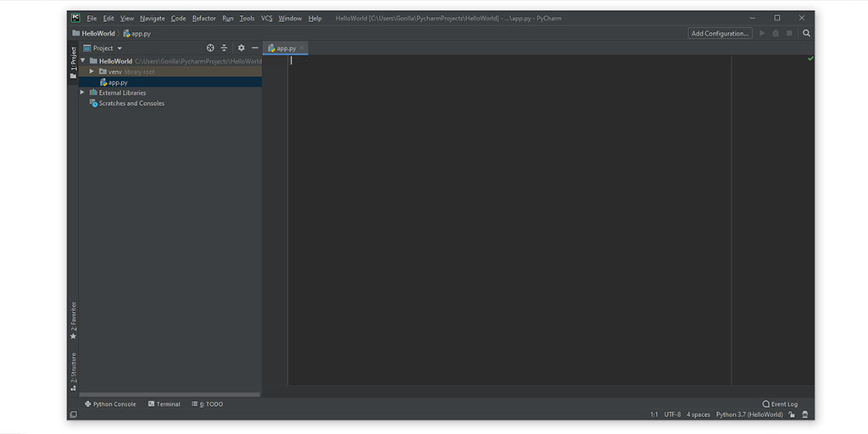Open the Event Log
The width and height of the screenshot is (868, 434).
[x=780, y=404]
